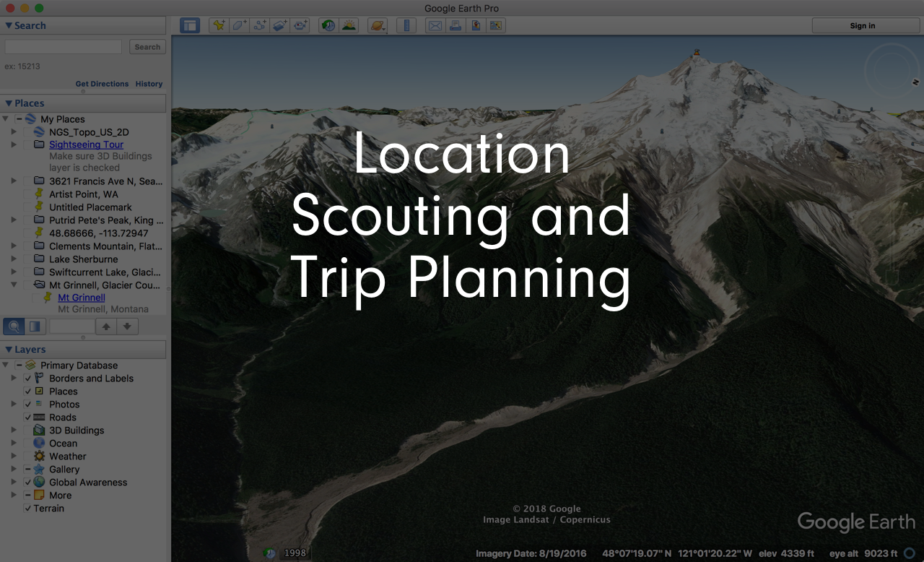Select the Artist Point, WA pushpin icon
The height and width of the screenshot is (562, 924).
[39, 194]
